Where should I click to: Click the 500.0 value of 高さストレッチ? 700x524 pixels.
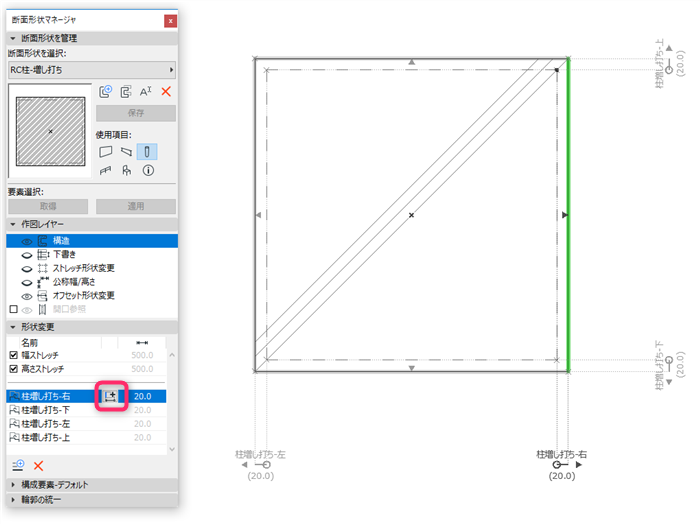142,369
